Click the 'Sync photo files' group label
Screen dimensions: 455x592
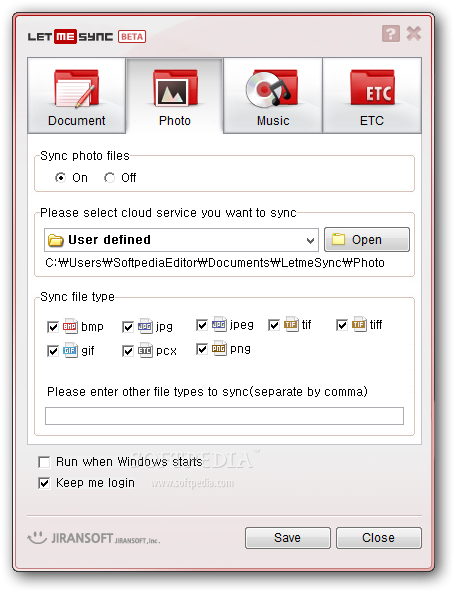click(85, 156)
